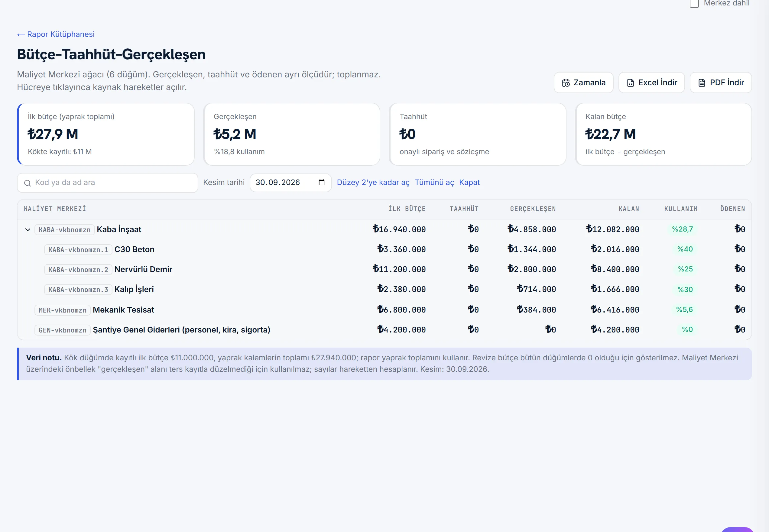Toggle the Merkez dahil checkbox
The image size is (769, 532).
694,3
